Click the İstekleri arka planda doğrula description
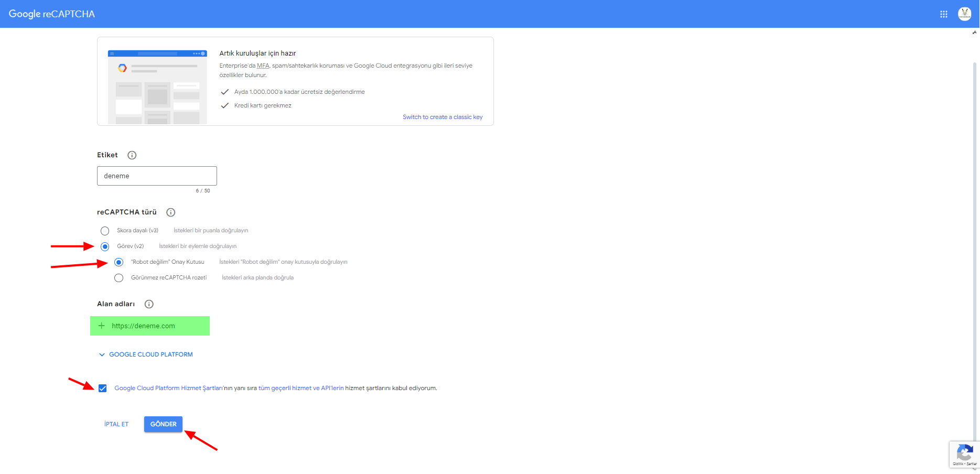980x474 pixels. (x=257, y=277)
